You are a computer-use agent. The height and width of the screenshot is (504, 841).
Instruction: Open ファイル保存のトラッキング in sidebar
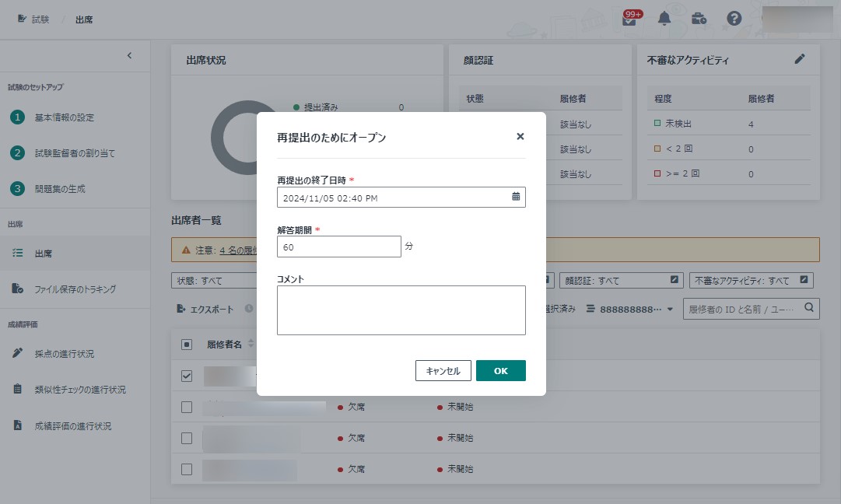[x=75, y=289]
